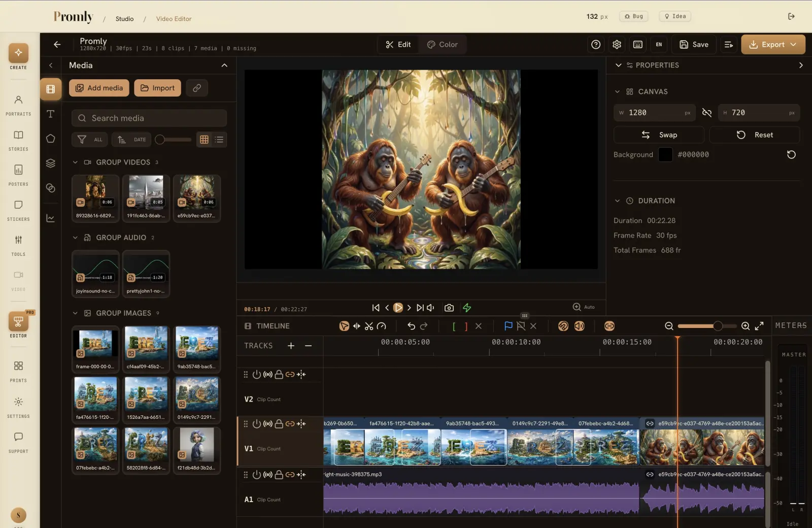Collapse the Media panel header chevron
The height and width of the screenshot is (528, 812).
[224, 65]
